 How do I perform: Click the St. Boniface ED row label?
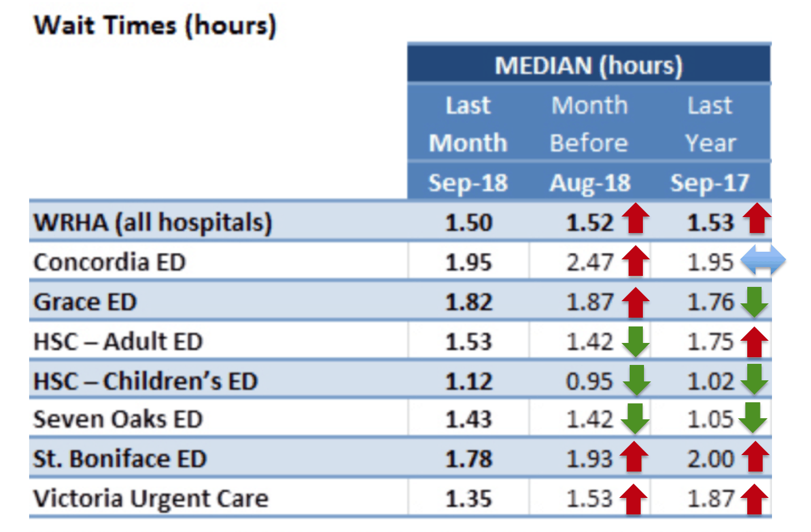pos(120,459)
